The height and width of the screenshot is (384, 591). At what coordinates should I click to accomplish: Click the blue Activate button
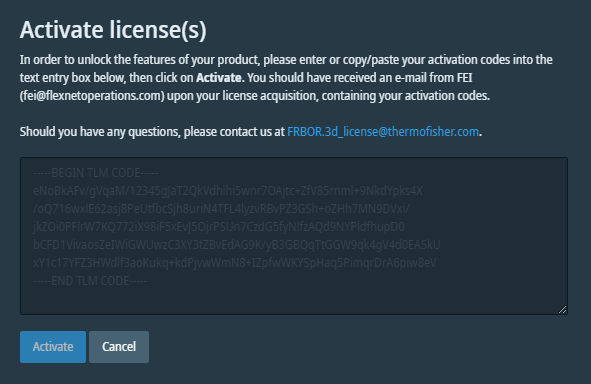53,347
